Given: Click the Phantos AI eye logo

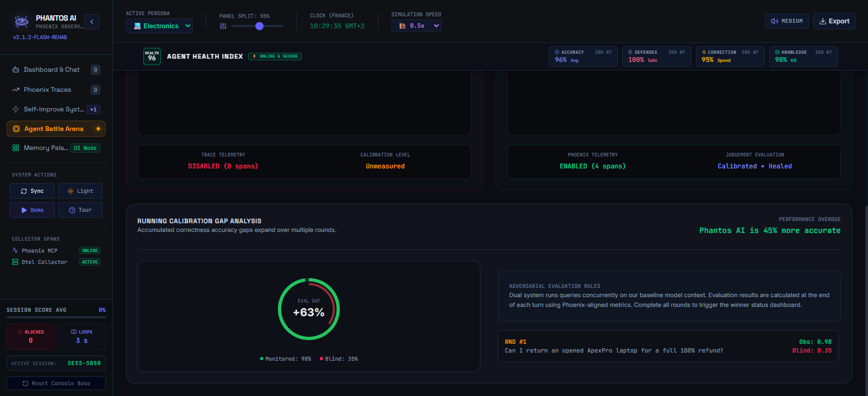Looking at the screenshot, I should click(22, 22).
